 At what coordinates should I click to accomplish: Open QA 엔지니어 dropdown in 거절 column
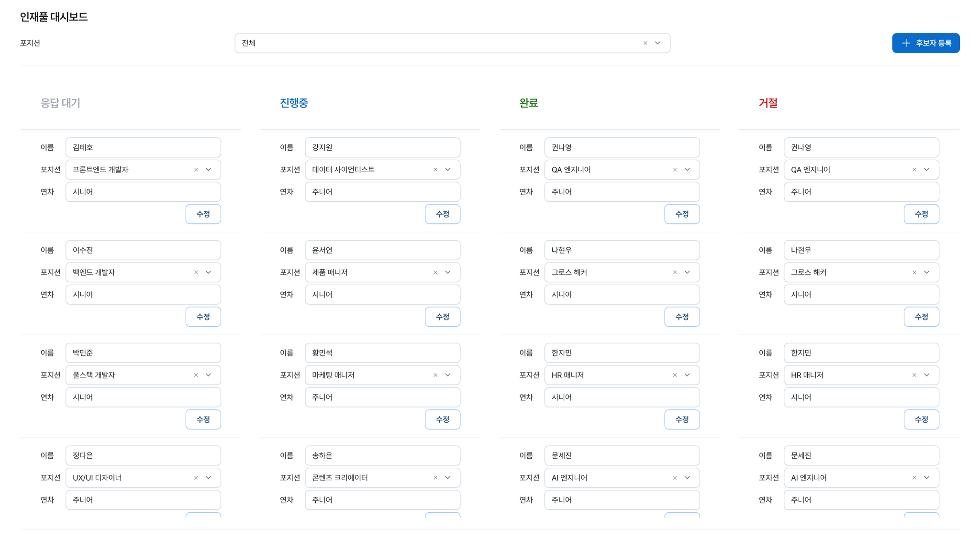tap(927, 170)
